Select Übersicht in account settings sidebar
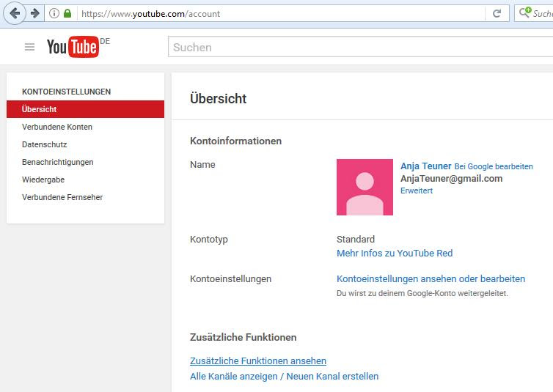The image size is (553, 392). (85, 109)
